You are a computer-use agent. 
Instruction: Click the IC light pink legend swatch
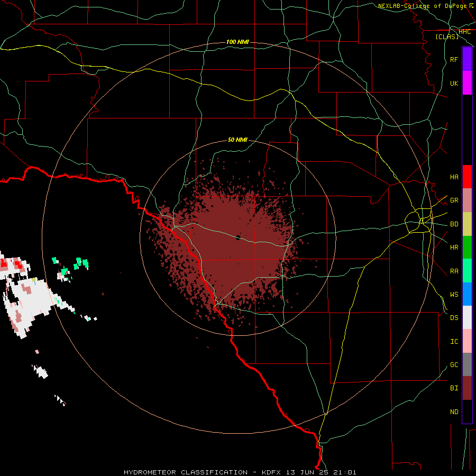pos(467,341)
